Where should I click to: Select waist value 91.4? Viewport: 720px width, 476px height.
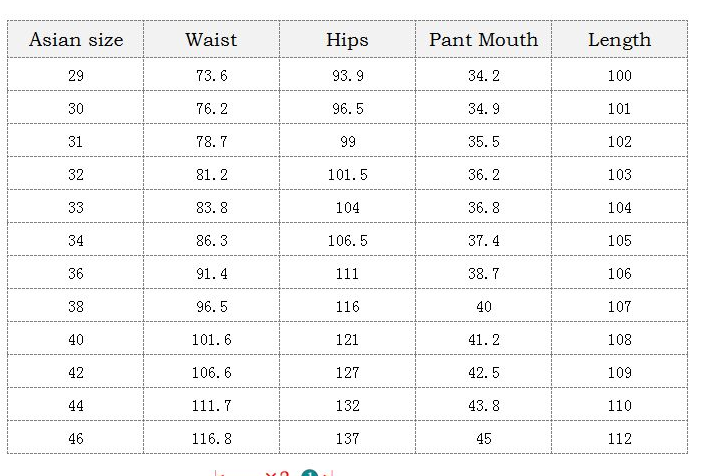211,274
